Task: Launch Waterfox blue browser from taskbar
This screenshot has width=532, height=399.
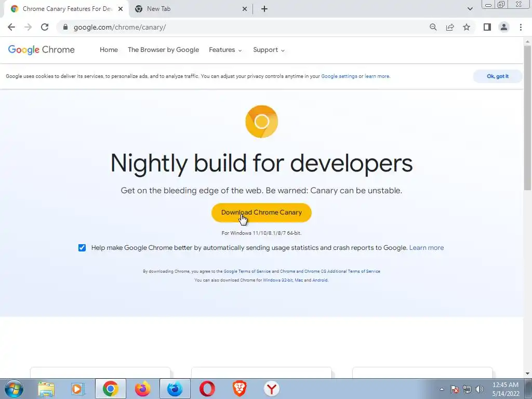Action: point(175,389)
